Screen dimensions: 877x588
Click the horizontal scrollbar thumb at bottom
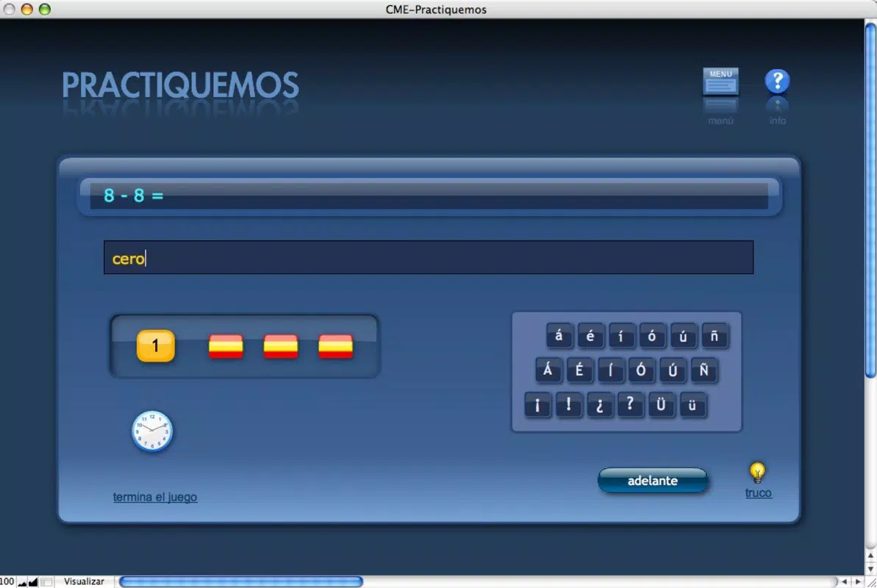coord(241,582)
